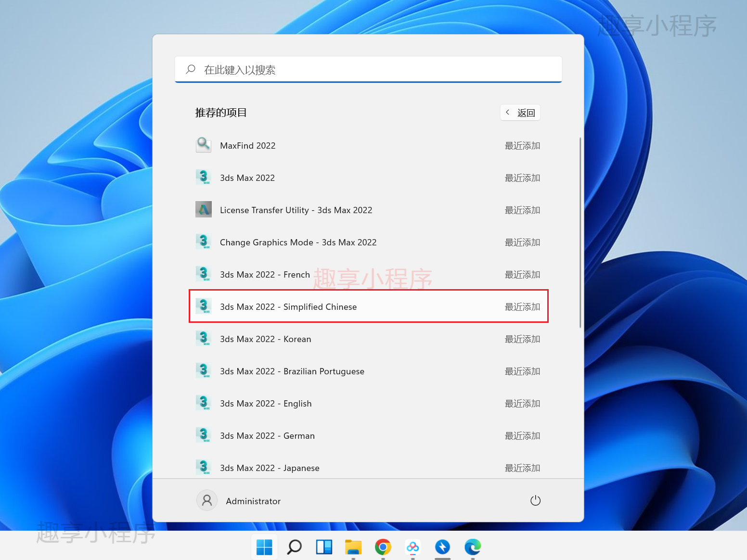
Task: Click the 3ds Max 2022 Korean icon
Action: tap(204, 338)
